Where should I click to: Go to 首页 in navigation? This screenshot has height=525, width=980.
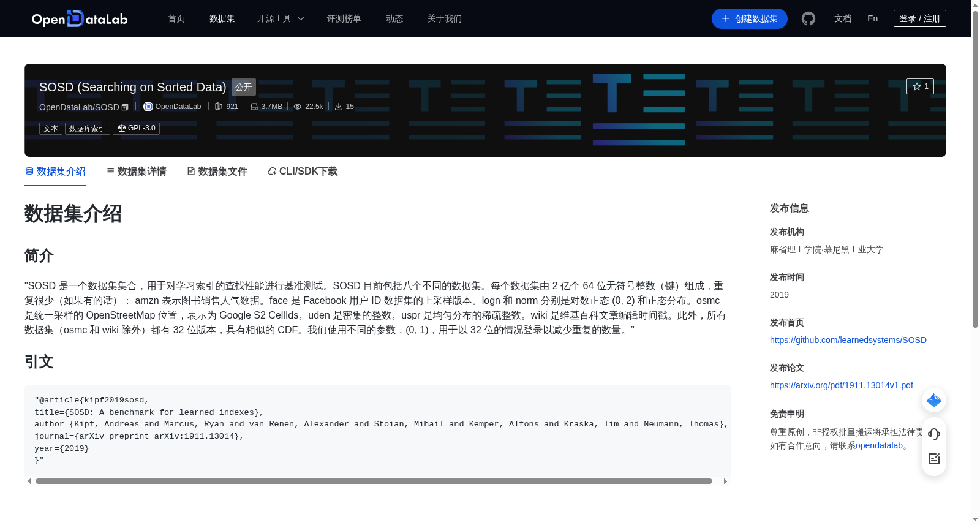[x=176, y=18]
